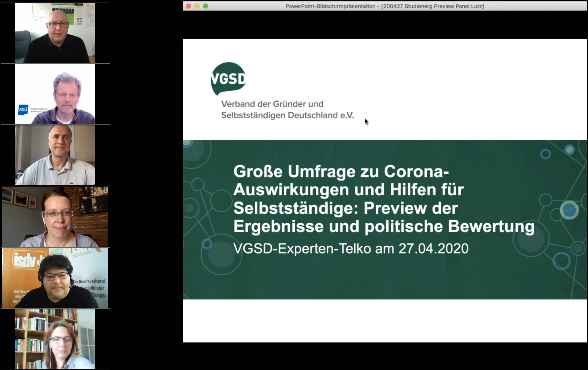Select the top video tile of bald man
This screenshot has height=370, width=588.
(x=55, y=33)
